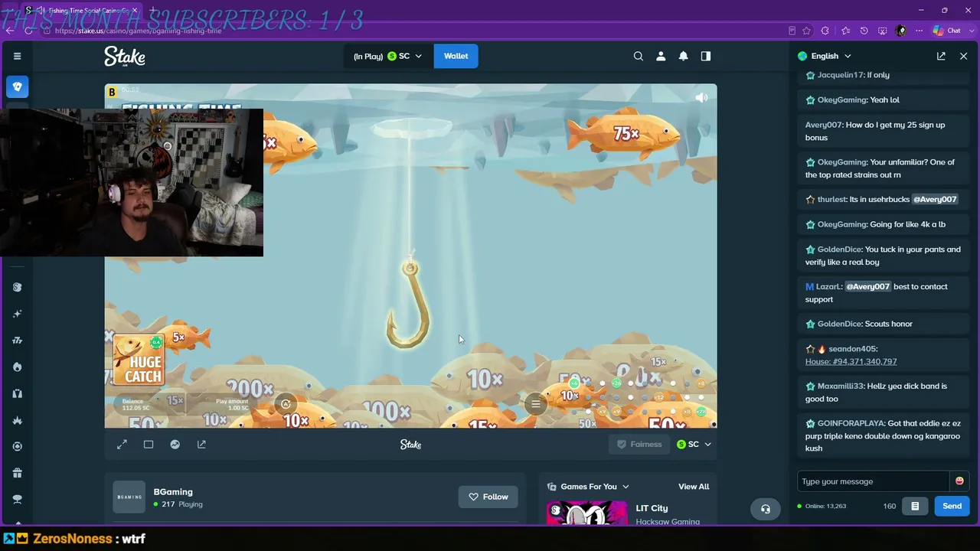Image resolution: width=980 pixels, height=551 pixels.
Task: Select the casino cards sidebar icon
Action: 17,86
